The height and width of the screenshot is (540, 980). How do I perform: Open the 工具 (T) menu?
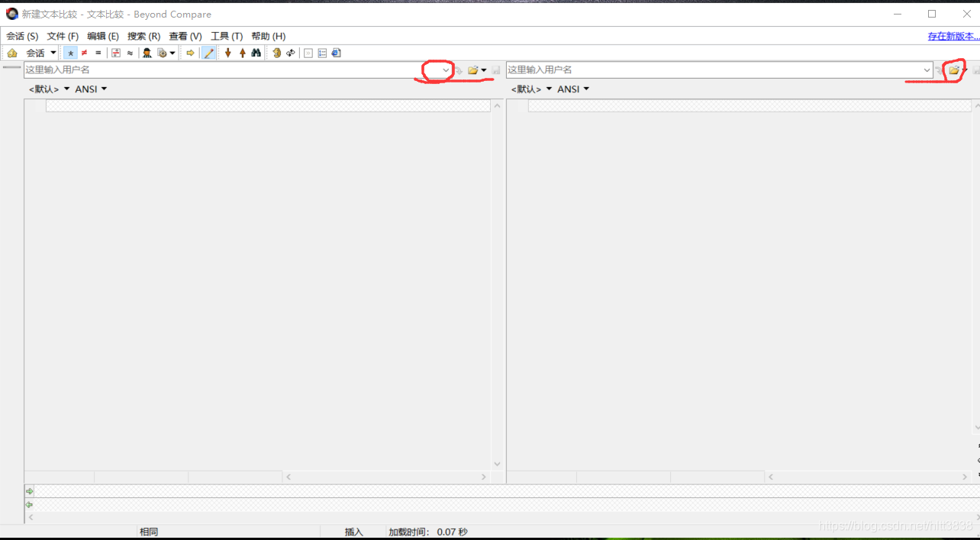(x=227, y=36)
